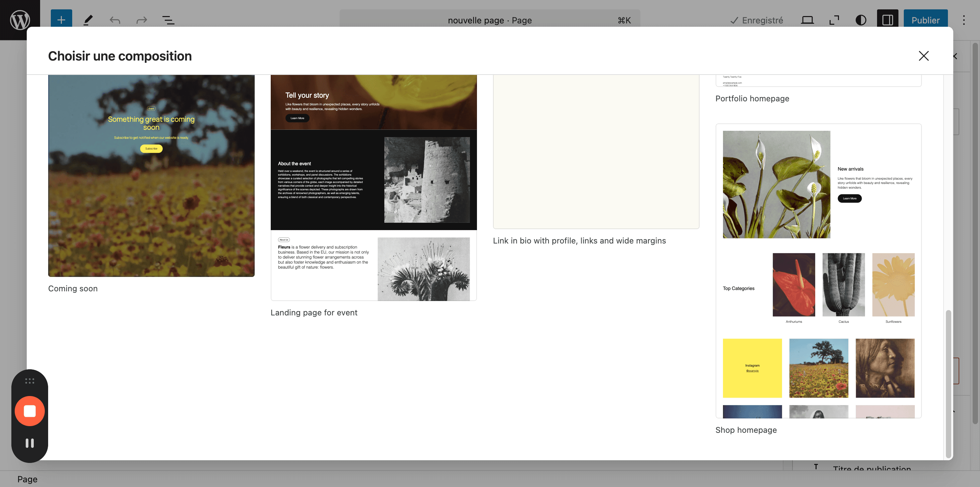
Task: Click the dialog's vertical scrollbar thumb
Action: click(x=948, y=384)
